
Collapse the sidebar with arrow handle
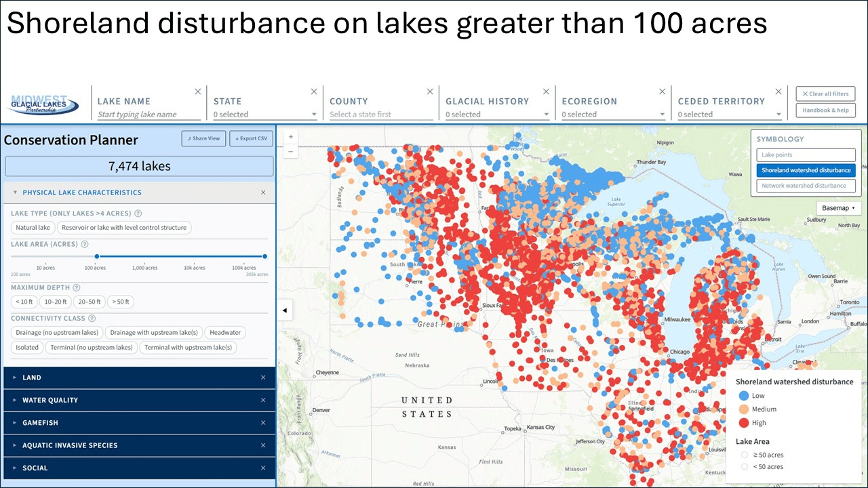[x=285, y=310]
